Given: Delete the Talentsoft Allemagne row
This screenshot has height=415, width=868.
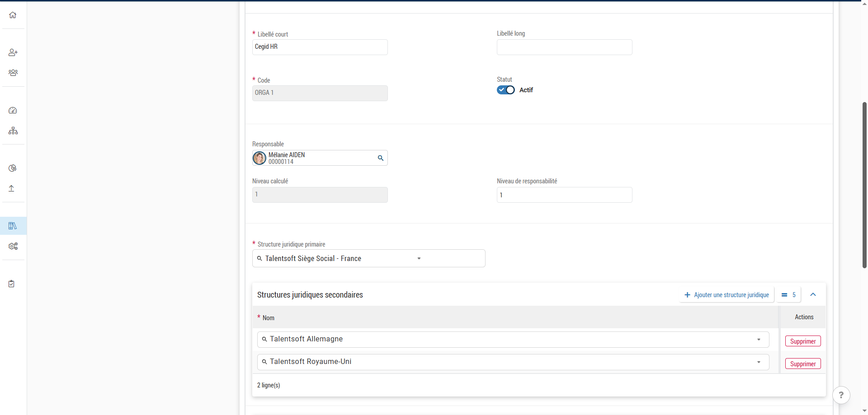Looking at the screenshot, I should coord(802,341).
